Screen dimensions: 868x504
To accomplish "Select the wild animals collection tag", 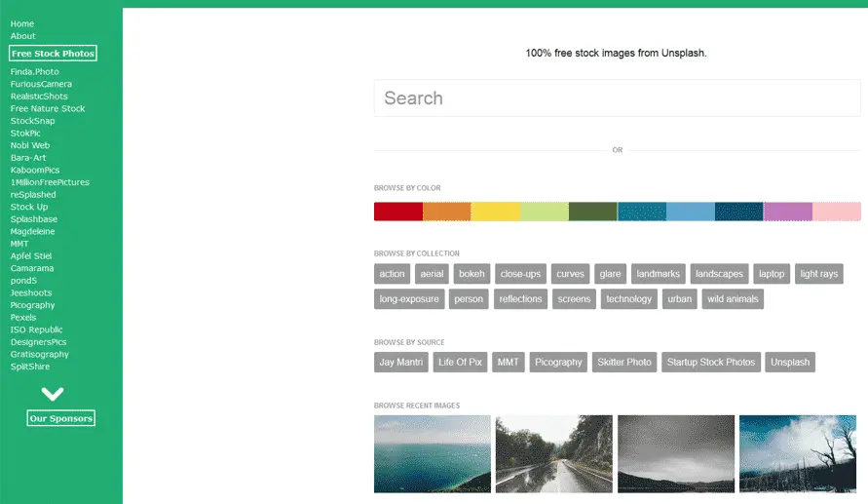I will [733, 299].
